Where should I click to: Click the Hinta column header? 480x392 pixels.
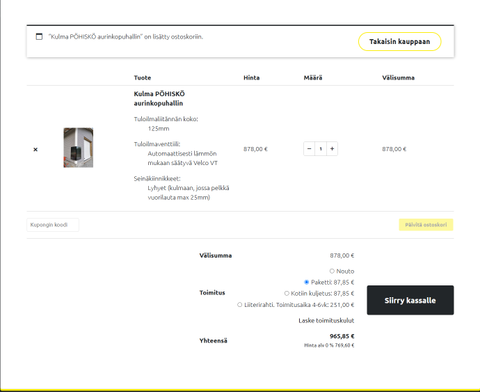251,78
